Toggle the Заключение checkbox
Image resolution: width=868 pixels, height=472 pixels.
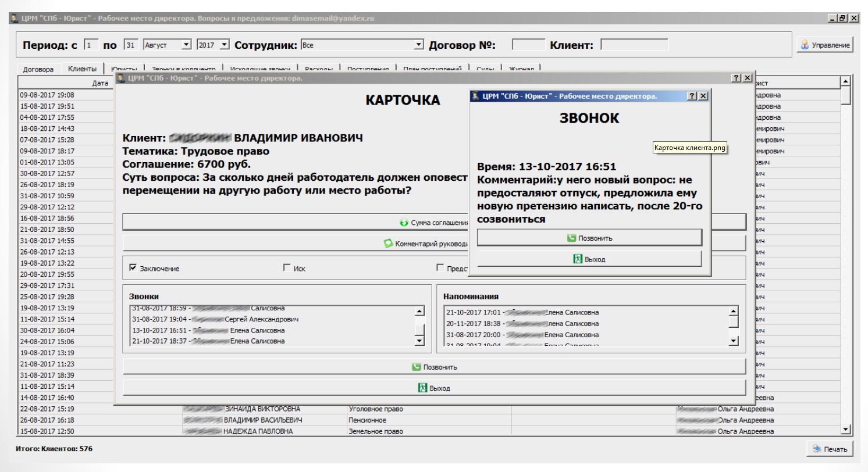(x=133, y=268)
